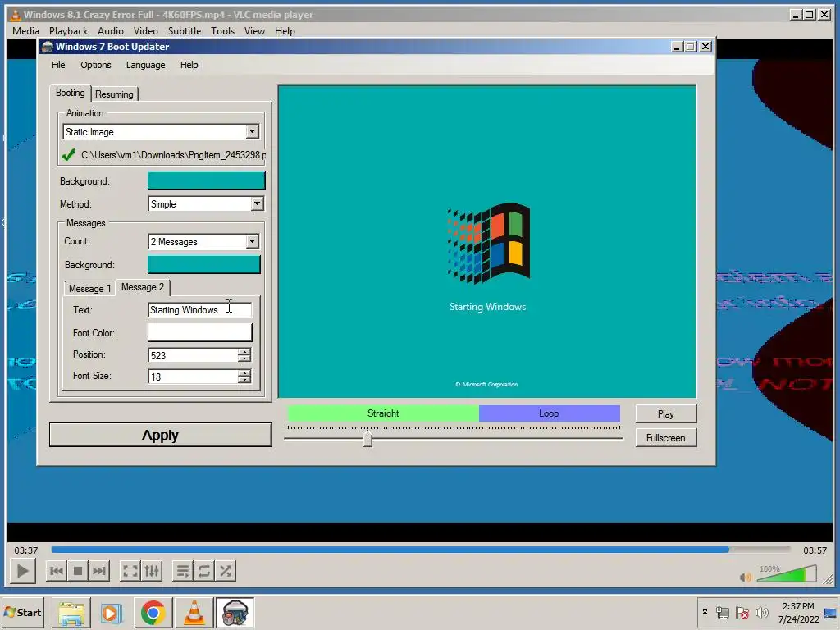Click the Font Size field 18
Viewport: 840px width, 630px height.
(x=193, y=377)
